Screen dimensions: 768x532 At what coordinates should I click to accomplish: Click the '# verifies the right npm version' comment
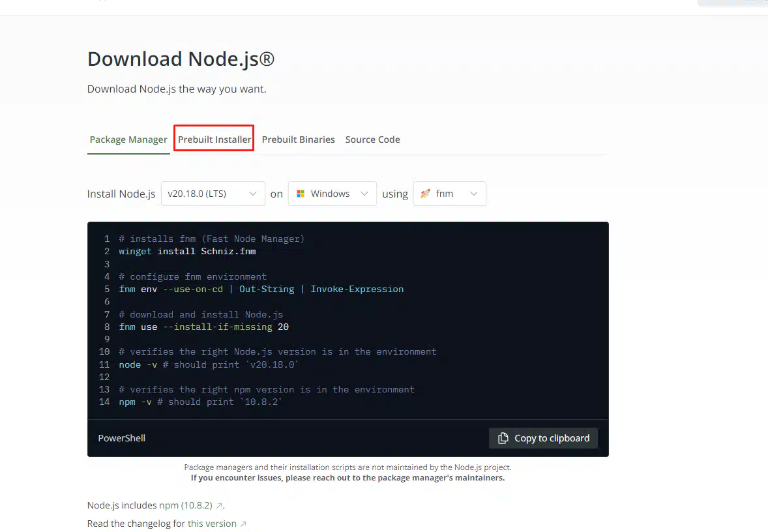267,389
